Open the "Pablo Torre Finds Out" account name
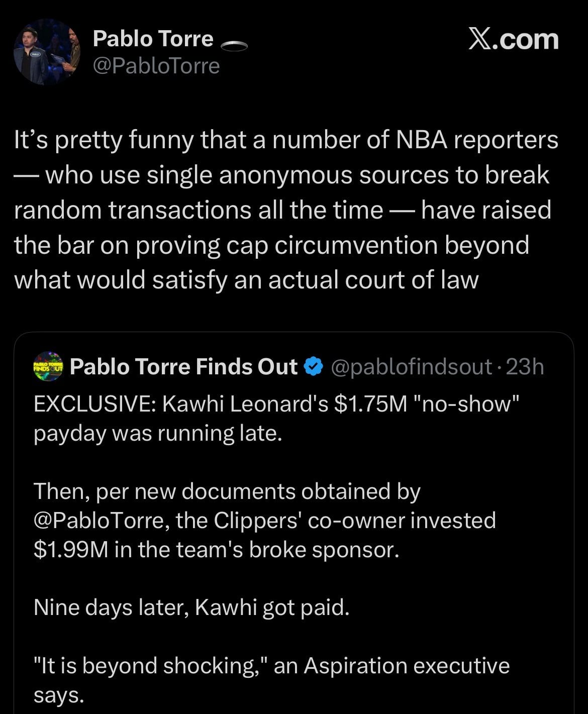Viewport: 588px width, 714px height. tap(183, 367)
